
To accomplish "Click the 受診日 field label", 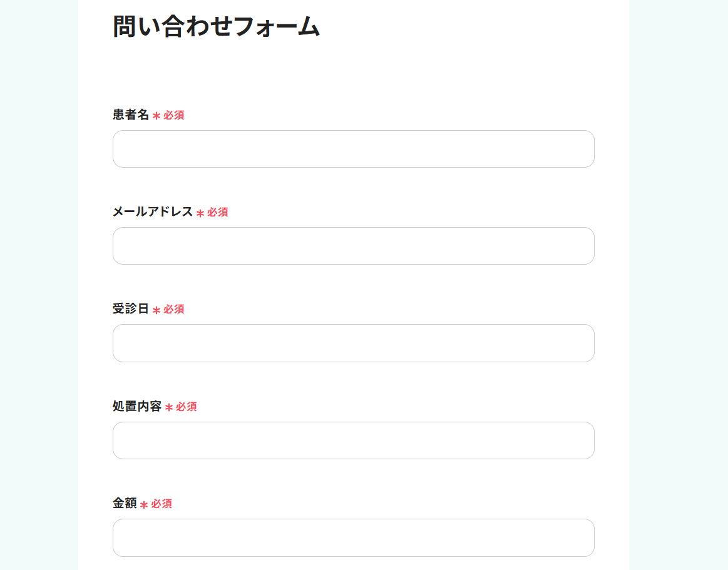I will (x=130, y=308).
